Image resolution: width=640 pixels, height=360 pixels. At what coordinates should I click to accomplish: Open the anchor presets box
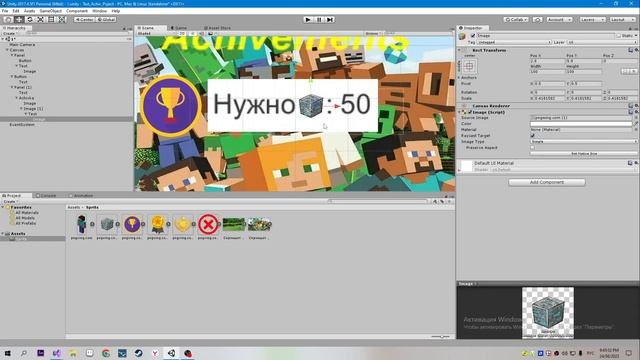click(x=469, y=66)
